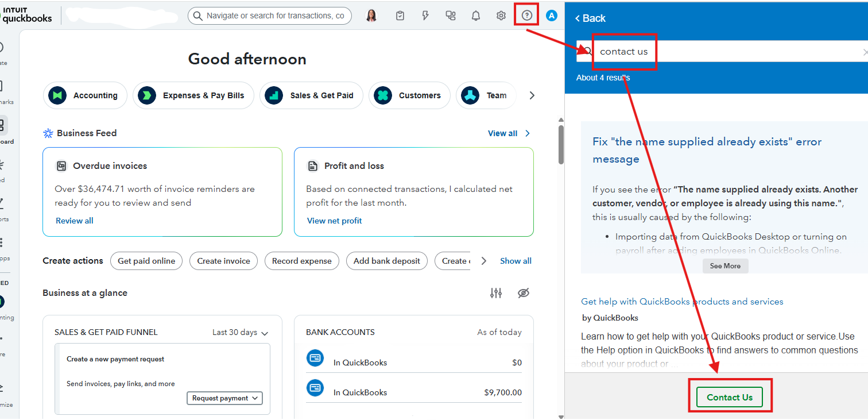Open the Last 30 days dropdown
The image size is (868, 420).
coord(240,332)
